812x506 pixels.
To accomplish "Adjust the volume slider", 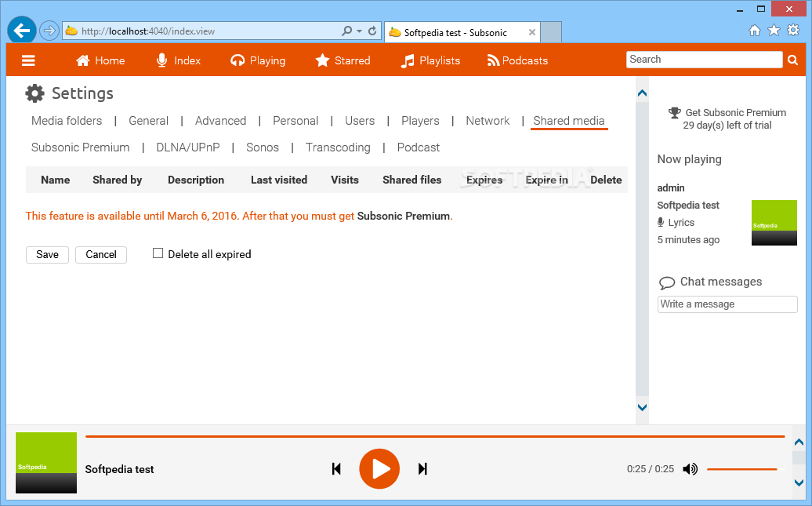I will pos(745,469).
